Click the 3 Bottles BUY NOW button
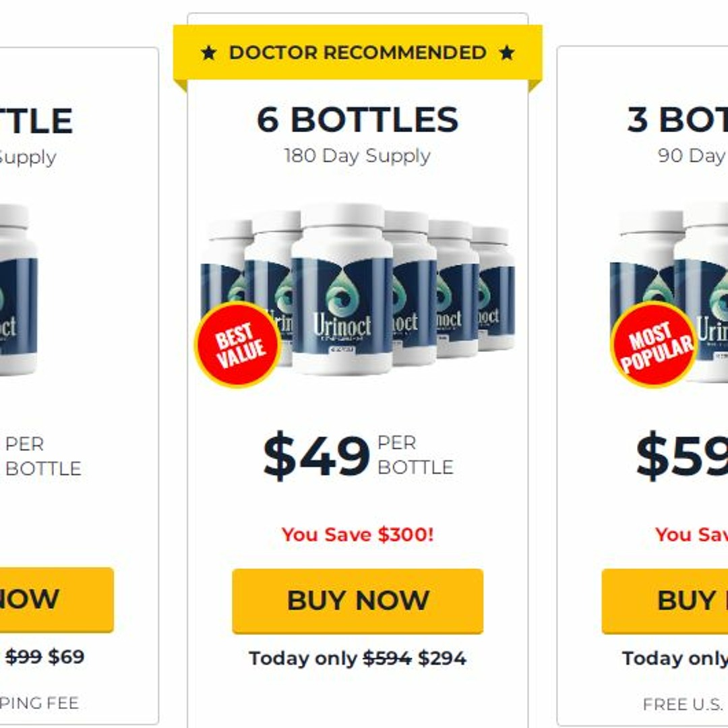 (665, 601)
